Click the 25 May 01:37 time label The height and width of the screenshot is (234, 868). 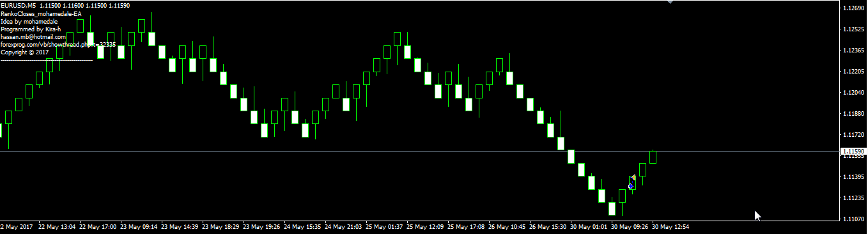tap(387, 226)
